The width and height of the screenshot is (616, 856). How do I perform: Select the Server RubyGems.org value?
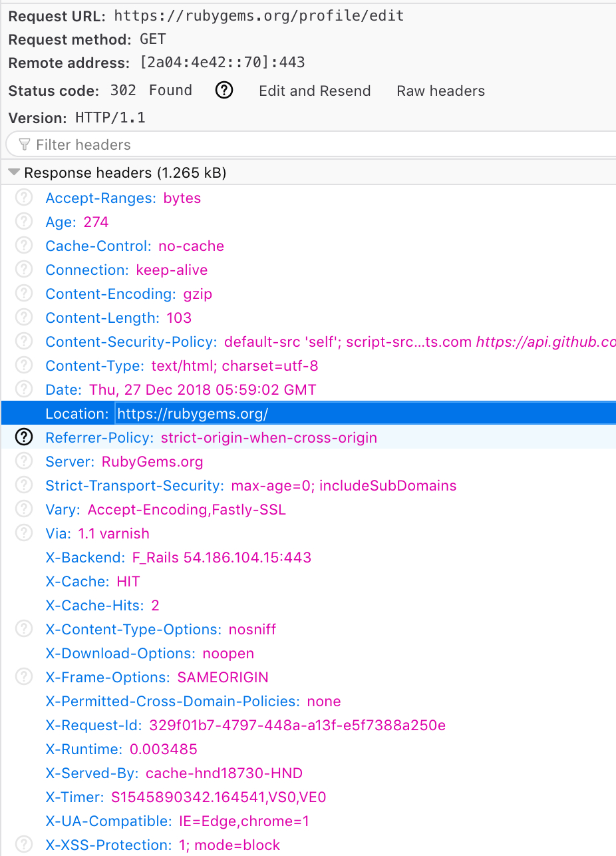152,462
